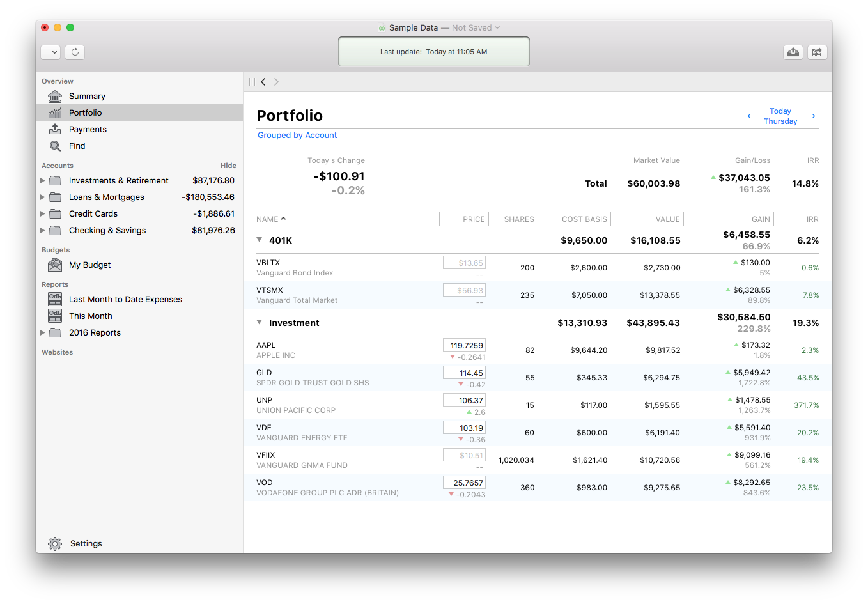Viewport: 868px width, 604px height.
Task: Open the add (+) menu button
Action: pos(50,52)
